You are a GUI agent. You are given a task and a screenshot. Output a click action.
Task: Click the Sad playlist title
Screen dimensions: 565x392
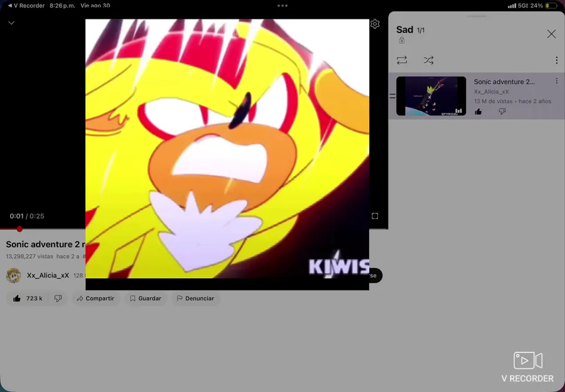[x=405, y=29]
